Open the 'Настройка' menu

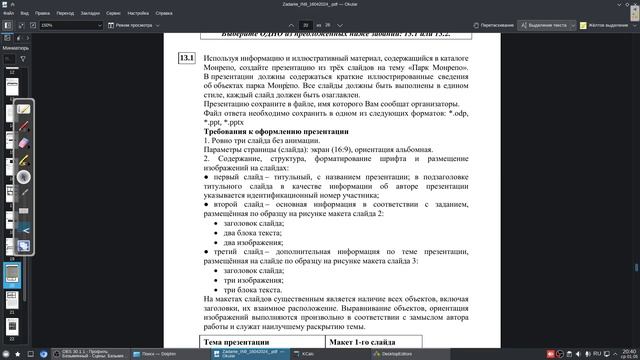click(138, 13)
